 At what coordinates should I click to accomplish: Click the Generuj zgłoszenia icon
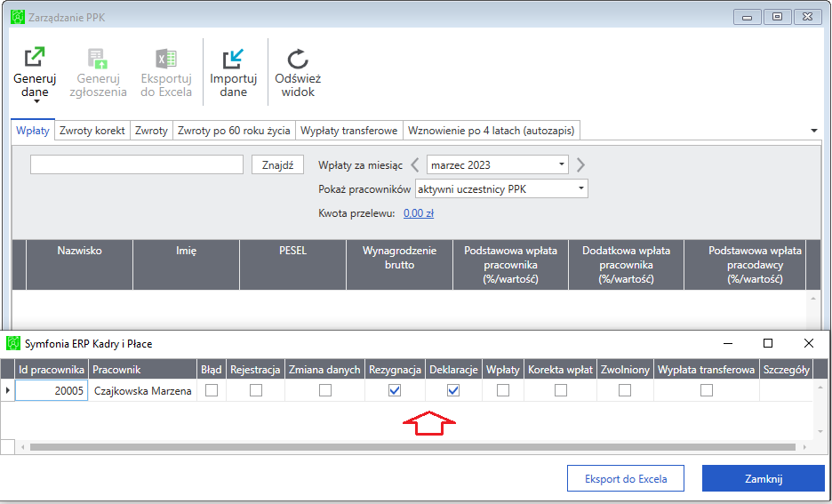click(x=98, y=59)
